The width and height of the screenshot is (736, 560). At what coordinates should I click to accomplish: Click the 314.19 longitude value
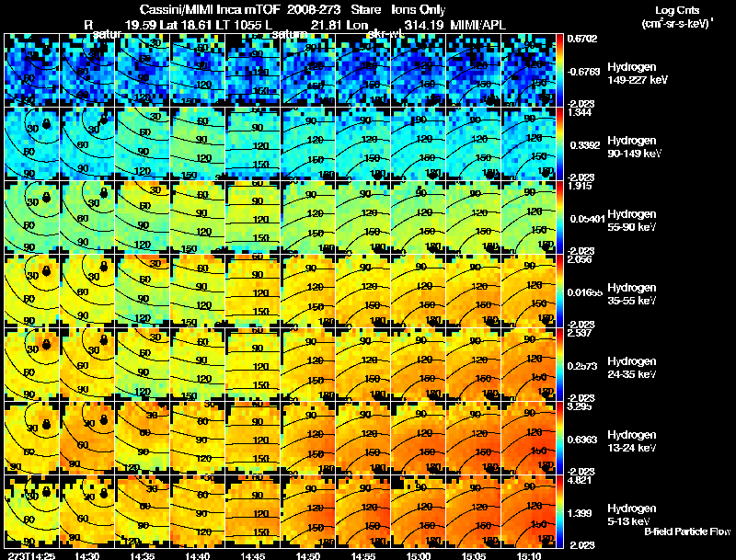(x=424, y=25)
